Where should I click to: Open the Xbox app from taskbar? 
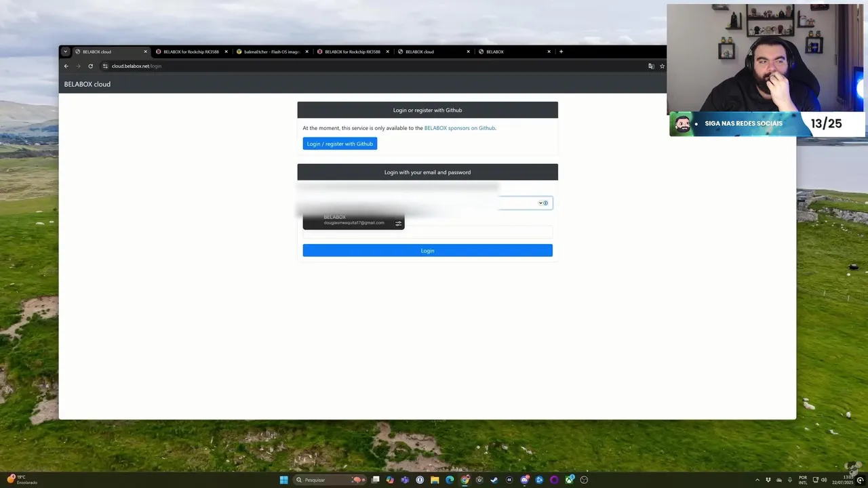[570, 480]
